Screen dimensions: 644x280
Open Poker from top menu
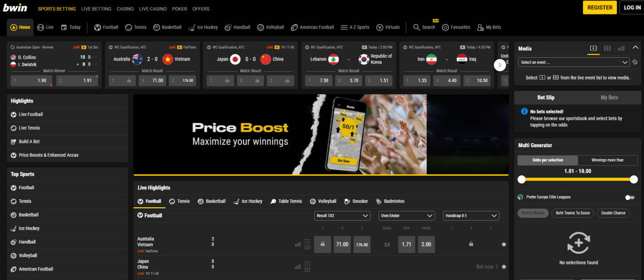180,8
